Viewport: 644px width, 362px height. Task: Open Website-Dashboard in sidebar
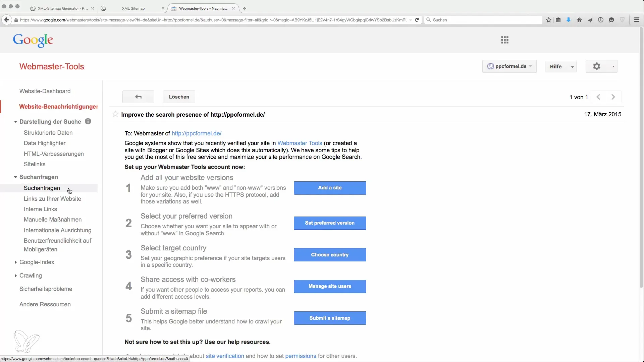coord(45,91)
